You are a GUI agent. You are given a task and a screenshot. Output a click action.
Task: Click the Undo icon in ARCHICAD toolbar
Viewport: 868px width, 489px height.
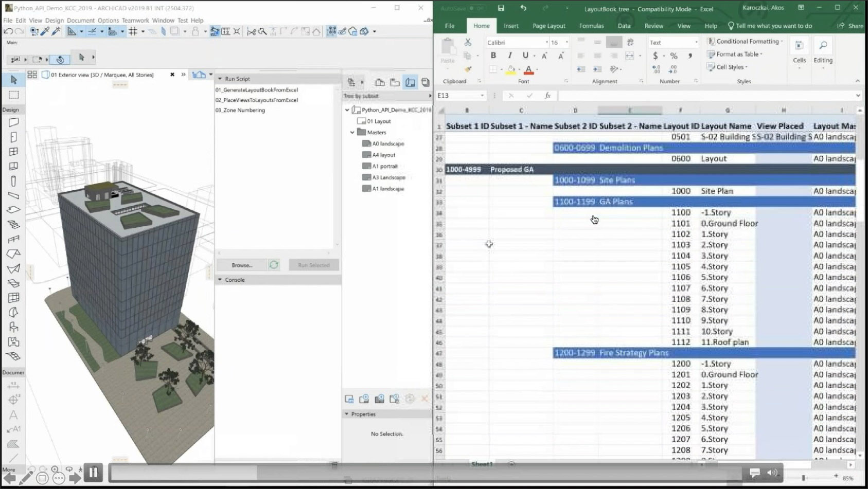pos(8,31)
